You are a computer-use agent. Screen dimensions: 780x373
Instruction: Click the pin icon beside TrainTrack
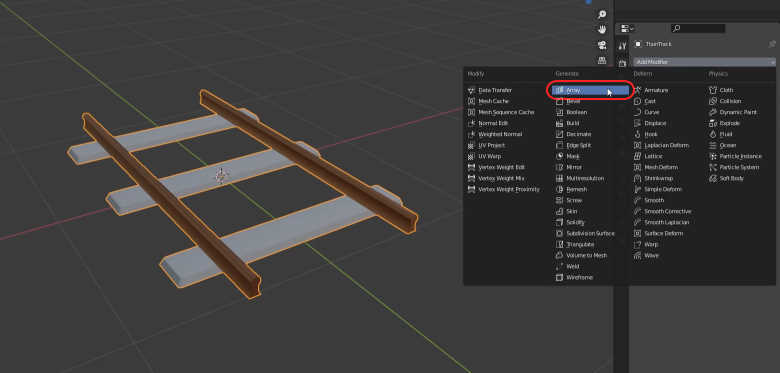pyautogui.click(x=772, y=44)
